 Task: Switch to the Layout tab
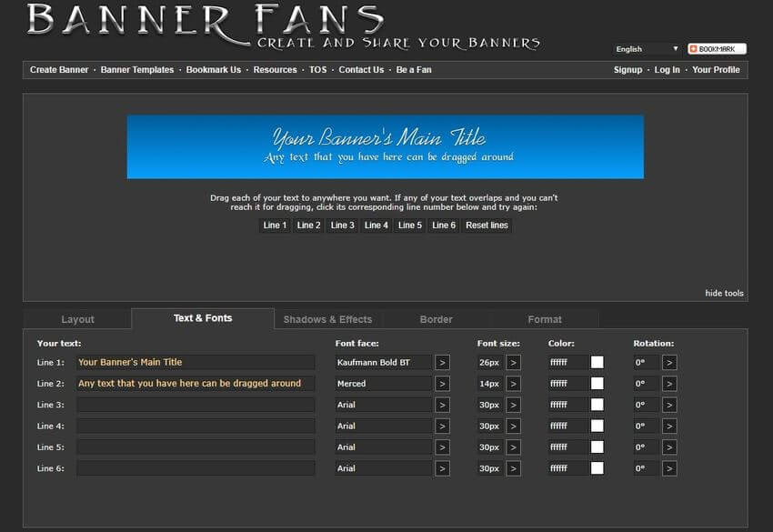[x=77, y=319]
